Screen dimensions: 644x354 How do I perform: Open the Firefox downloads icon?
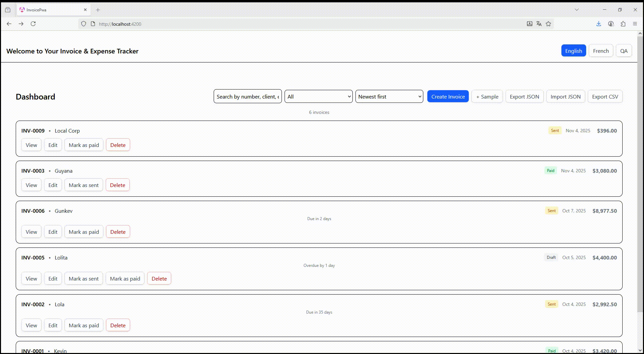pyautogui.click(x=599, y=24)
